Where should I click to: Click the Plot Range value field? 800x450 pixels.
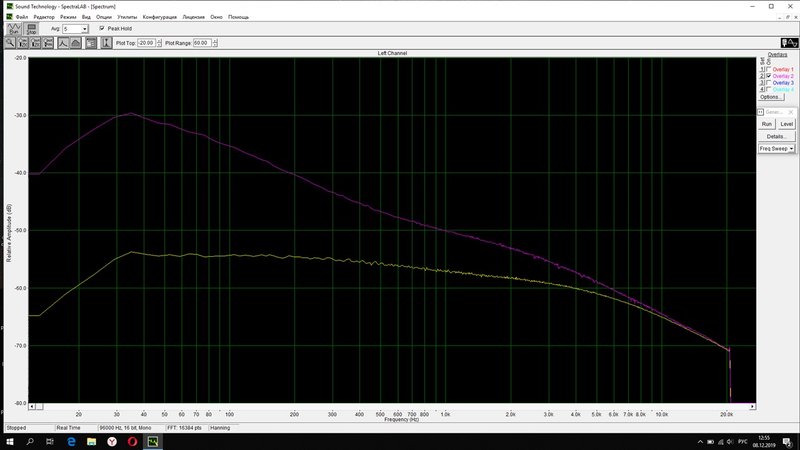tap(202, 43)
